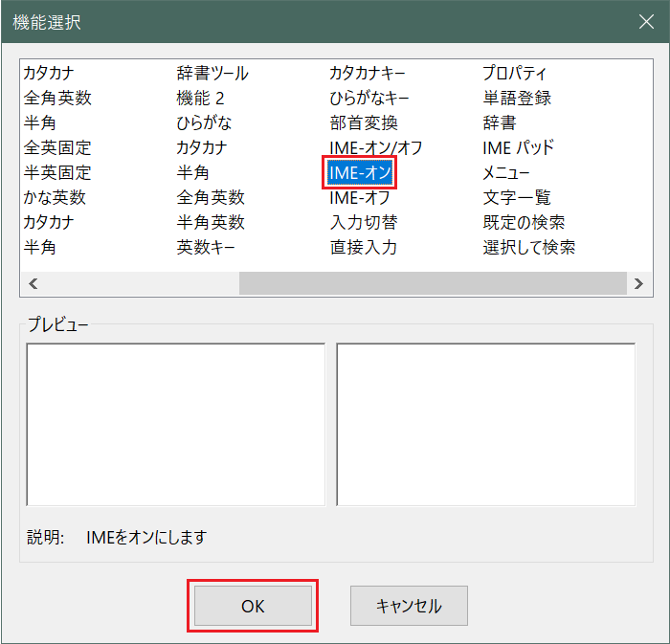
Task: Choose 単語登録 function
Action: pos(517,99)
